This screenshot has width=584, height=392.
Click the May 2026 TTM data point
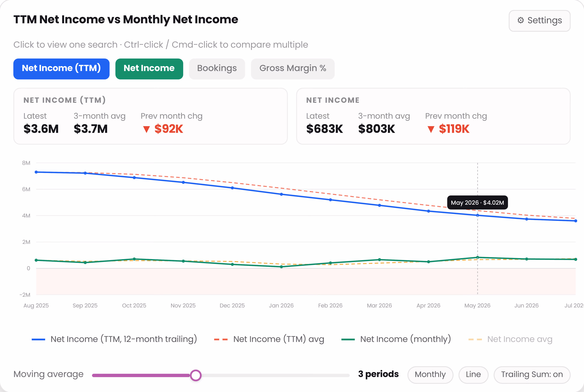click(x=477, y=215)
